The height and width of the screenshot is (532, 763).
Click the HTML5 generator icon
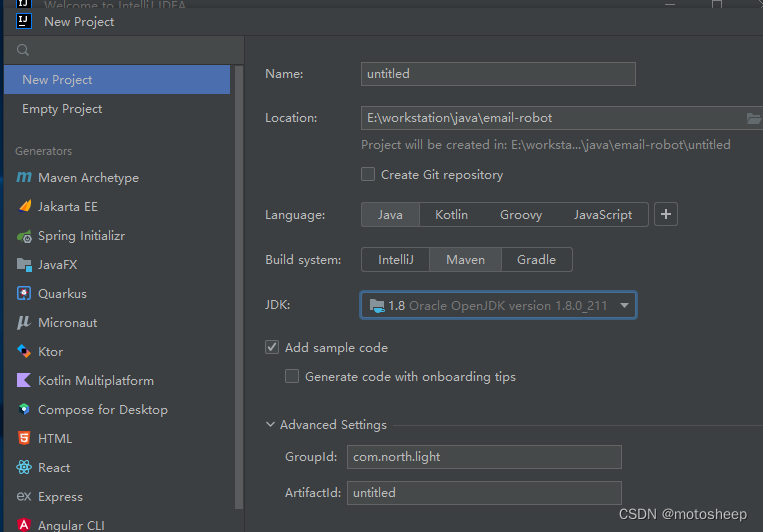[24, 438]
